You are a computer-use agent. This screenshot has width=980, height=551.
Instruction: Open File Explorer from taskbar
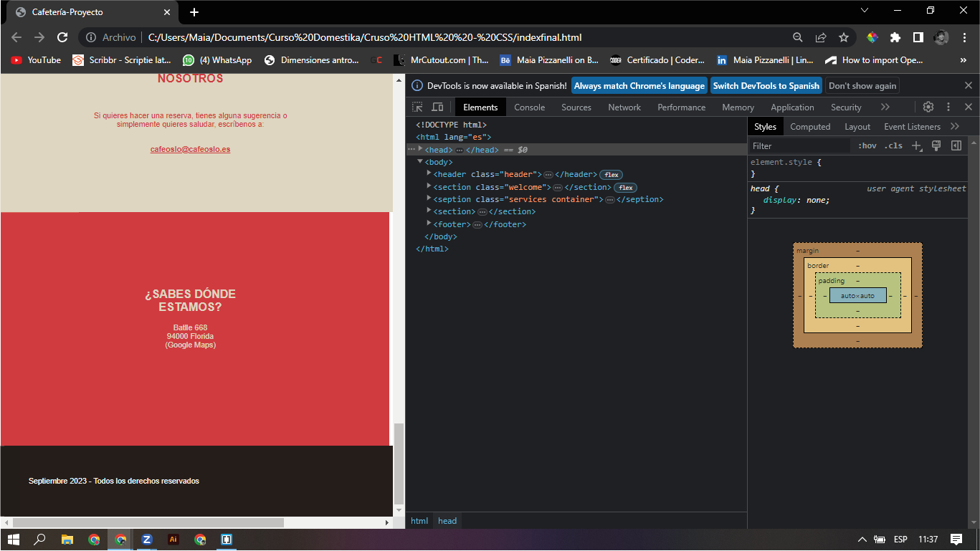click(67, 540)
